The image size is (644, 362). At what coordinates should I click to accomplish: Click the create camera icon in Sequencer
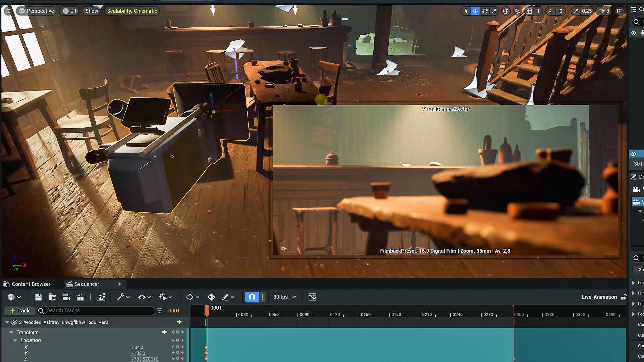point(66,297)
